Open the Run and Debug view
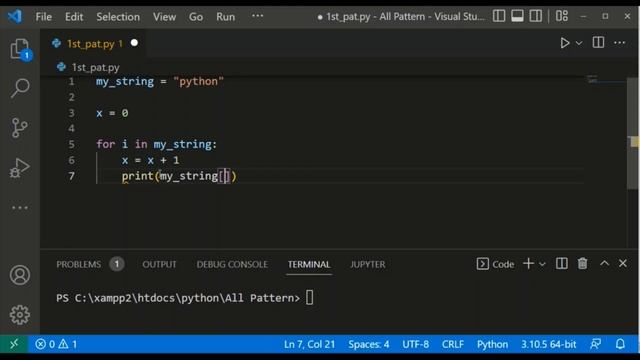640x360 pixels. (20, 168)
